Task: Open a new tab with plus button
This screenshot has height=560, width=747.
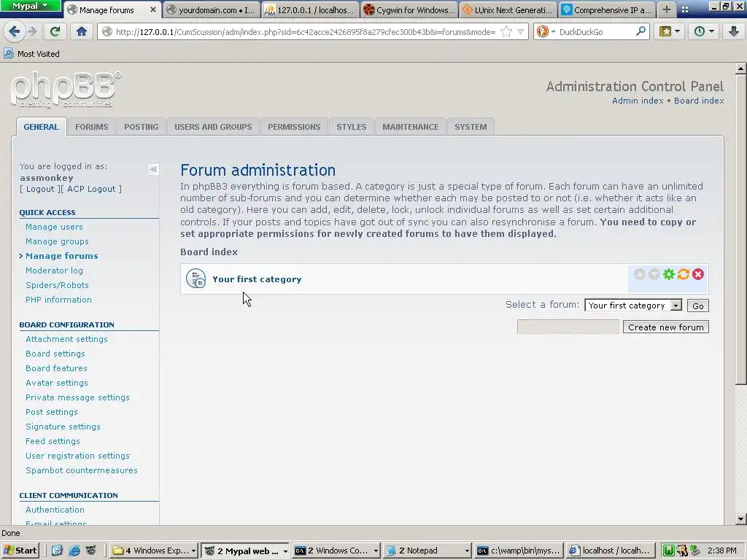Action: pos(667,9)
